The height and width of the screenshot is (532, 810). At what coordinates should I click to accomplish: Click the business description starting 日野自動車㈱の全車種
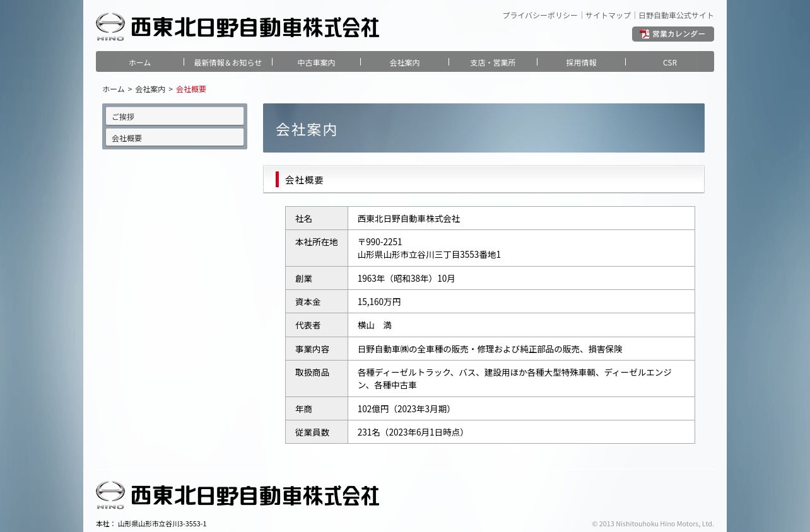(x=490, y=349)
